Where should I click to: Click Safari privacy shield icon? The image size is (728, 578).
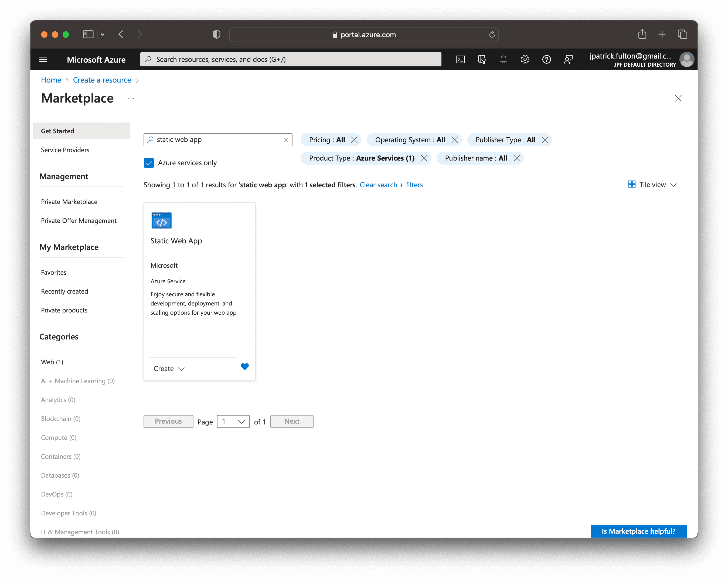pos(216,34)
